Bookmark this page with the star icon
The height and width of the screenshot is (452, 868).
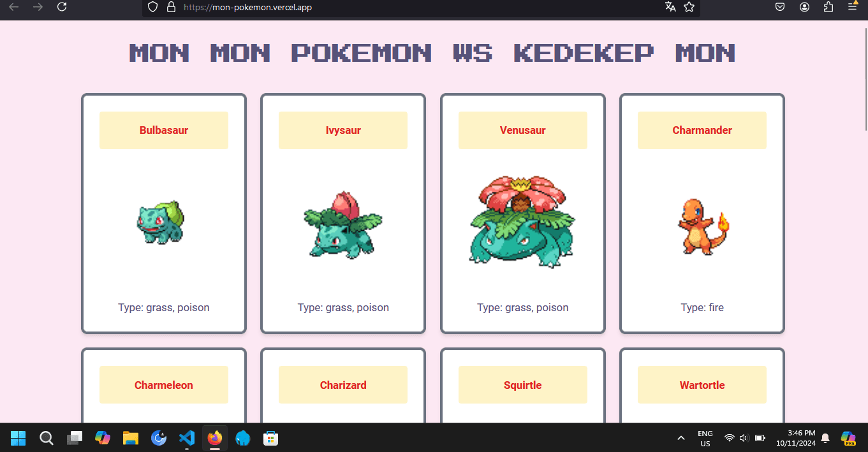pyautogui.click(x=689, y=7)
